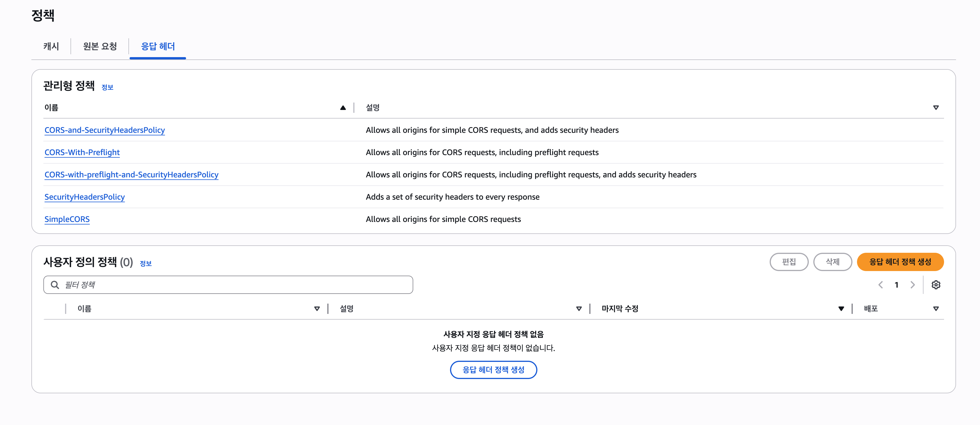Open CORS-With-Preflight policy link
The height and width of the screenshot is (425, 980).
(x=82, y=152)
